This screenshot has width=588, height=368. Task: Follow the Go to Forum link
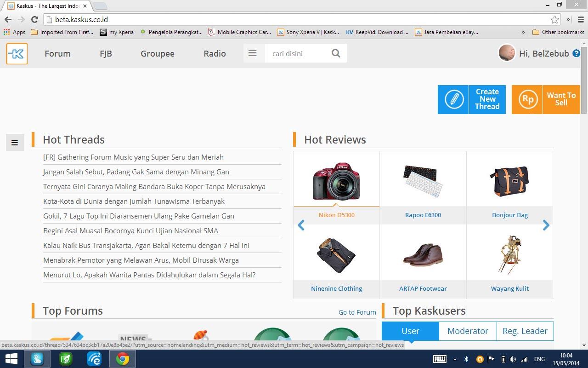(357, 312)
